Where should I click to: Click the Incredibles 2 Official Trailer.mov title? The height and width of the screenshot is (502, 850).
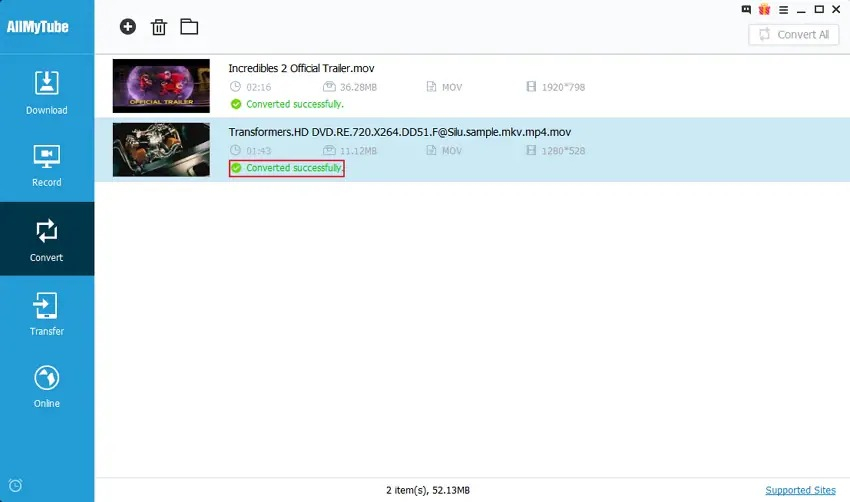click(x=301, y=68)
